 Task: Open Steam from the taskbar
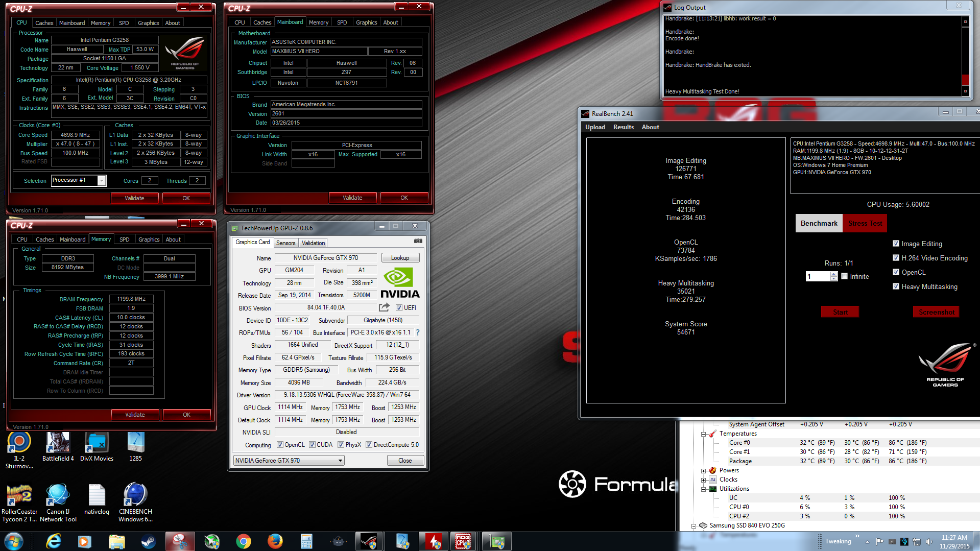(x=148, y=541)
